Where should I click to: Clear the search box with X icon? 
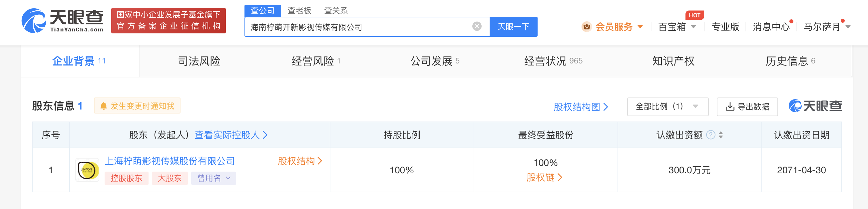click(476, 26)
